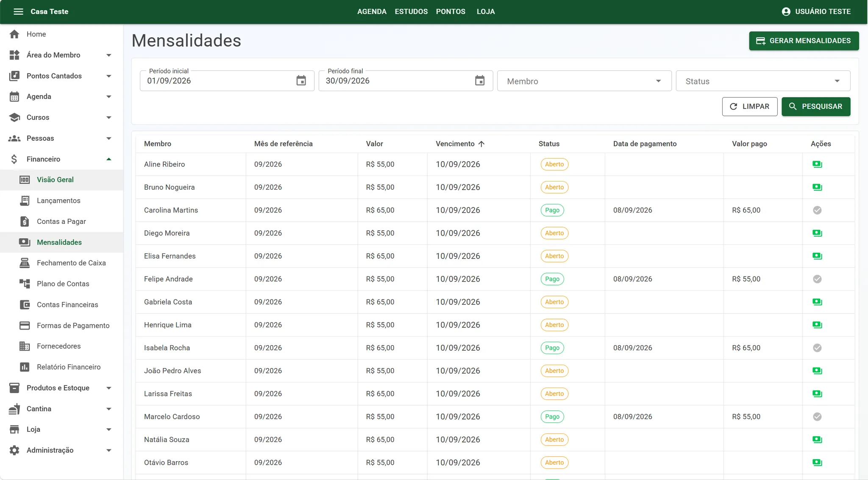Click the Período final date field

(x=406, y=81)
